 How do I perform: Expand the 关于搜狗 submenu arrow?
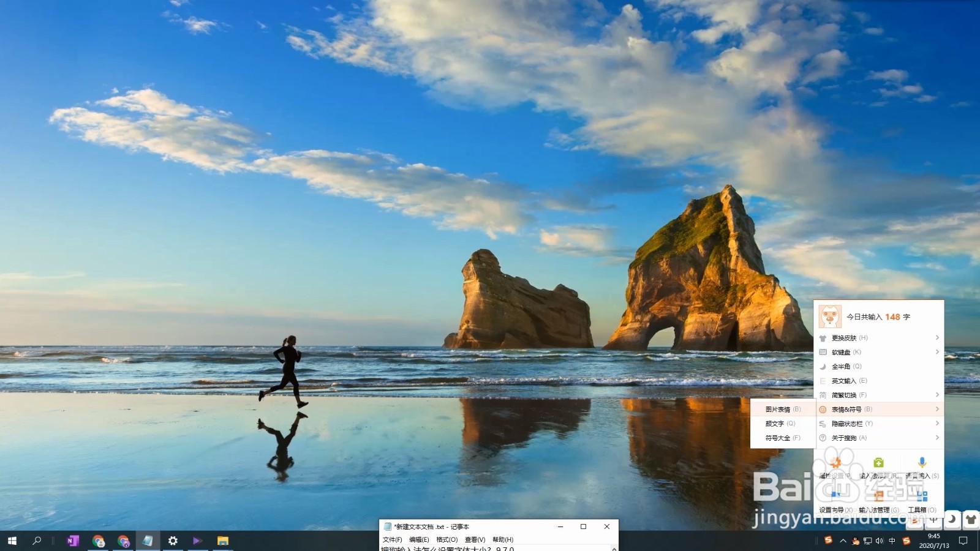coord(937,438)
